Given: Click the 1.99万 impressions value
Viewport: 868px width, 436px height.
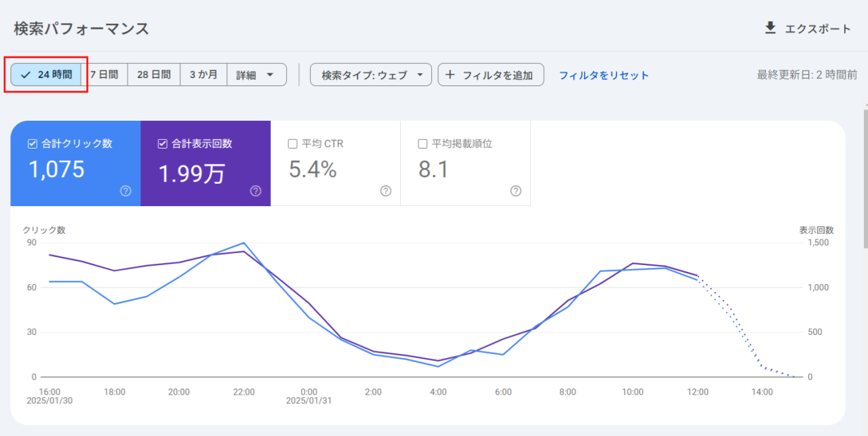Looking at the screenshot, I should (x=191, y=174).
